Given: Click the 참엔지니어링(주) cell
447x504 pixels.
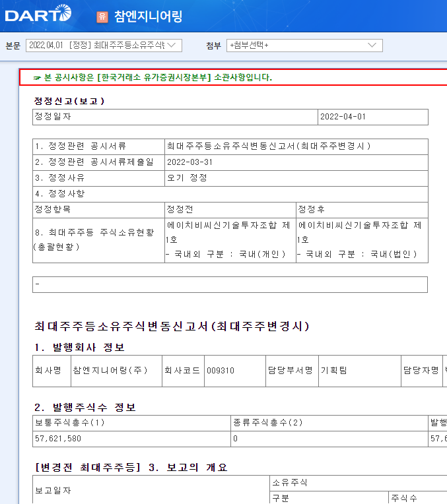Looking at the screenshot, I should click(116, 371).
